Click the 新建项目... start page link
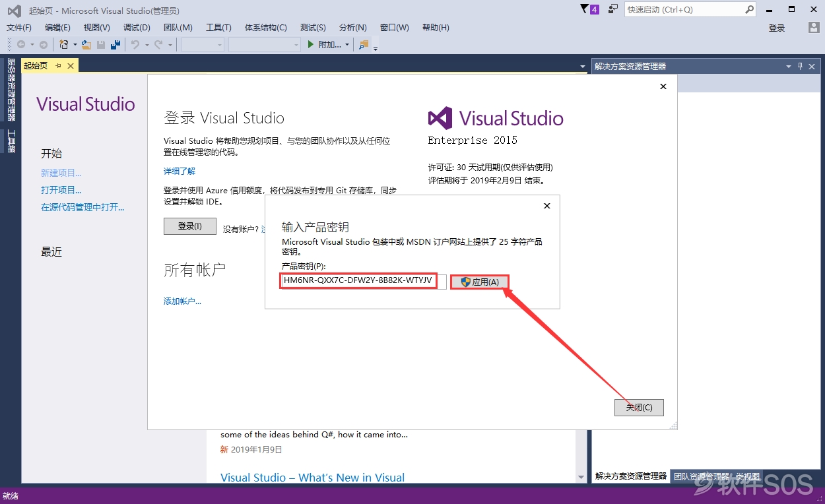The height and width of the screenshot is (504, 825). coord(61,173)
